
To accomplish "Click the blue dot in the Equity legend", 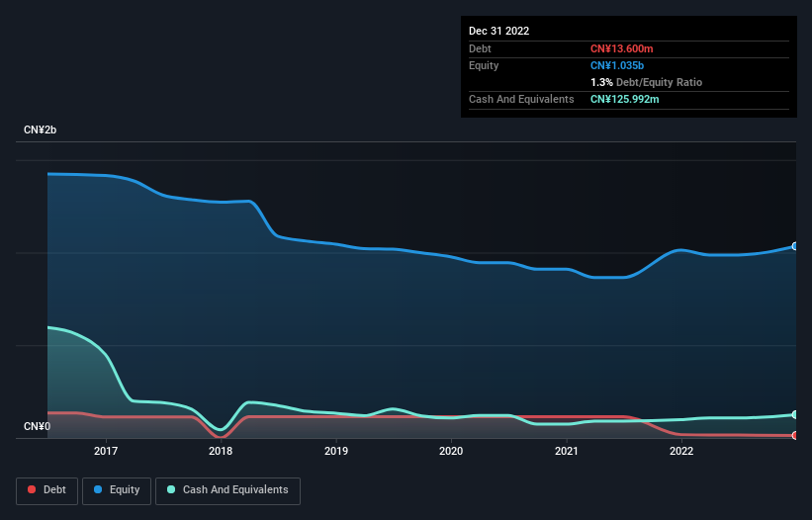I will click(98, 489).
